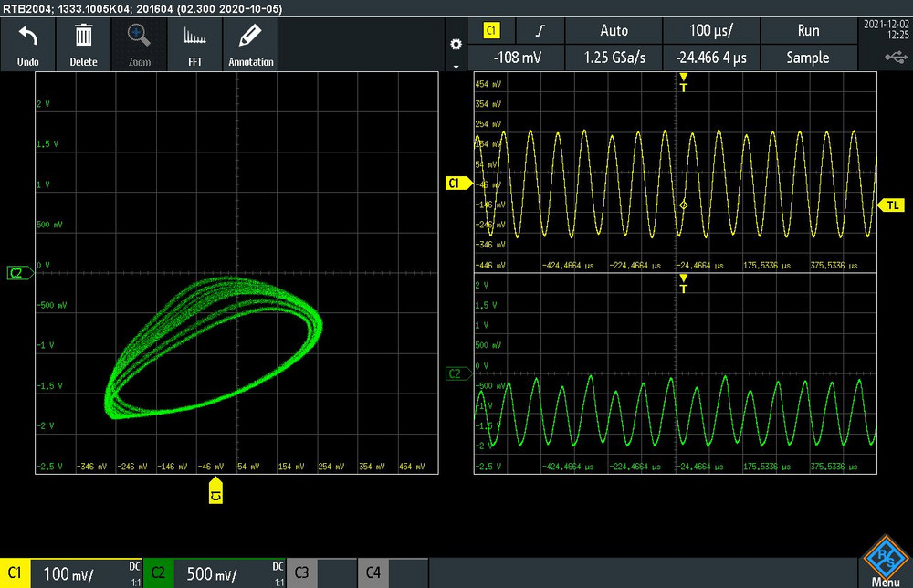913x588 pixels.
Task: Change the rising edge trigger slope
Action: point(540,31)
